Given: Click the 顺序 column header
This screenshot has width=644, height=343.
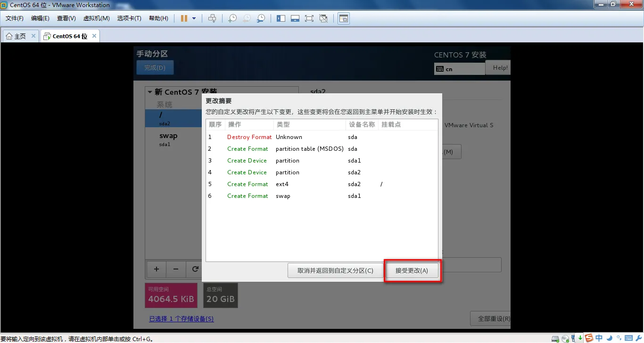Looking at the screenshot, I should click(x=215, y=124).
